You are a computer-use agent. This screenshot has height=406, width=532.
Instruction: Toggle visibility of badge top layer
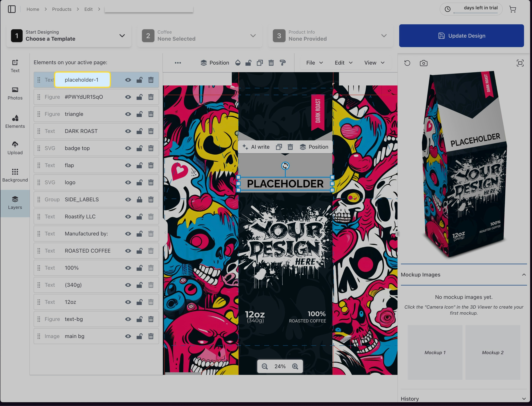click(x=128, y=148)
